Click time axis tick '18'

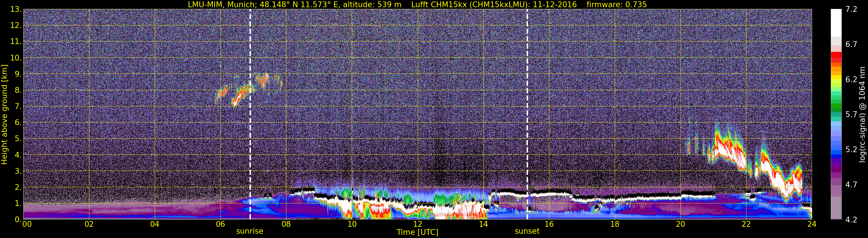[x=614, y=224]
